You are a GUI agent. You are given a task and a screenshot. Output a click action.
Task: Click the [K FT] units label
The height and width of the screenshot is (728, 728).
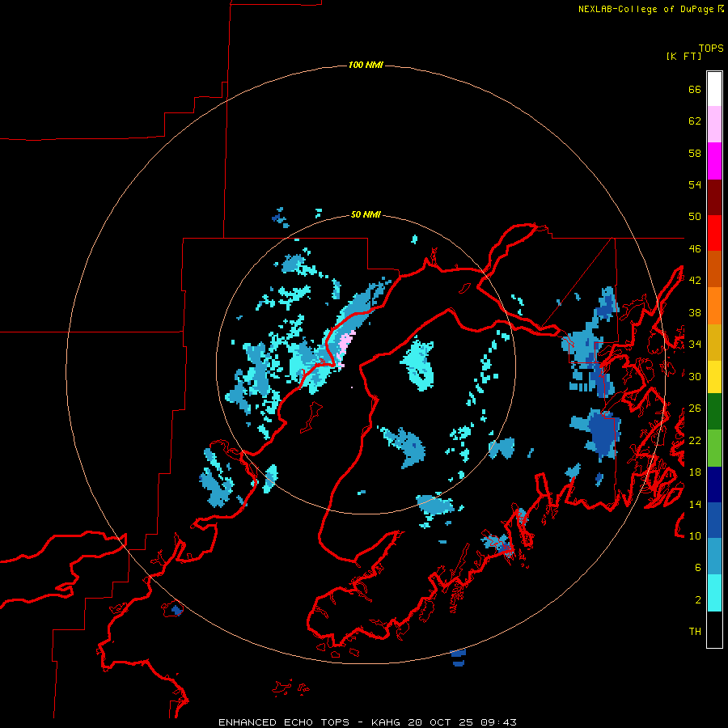coord(684,56)
